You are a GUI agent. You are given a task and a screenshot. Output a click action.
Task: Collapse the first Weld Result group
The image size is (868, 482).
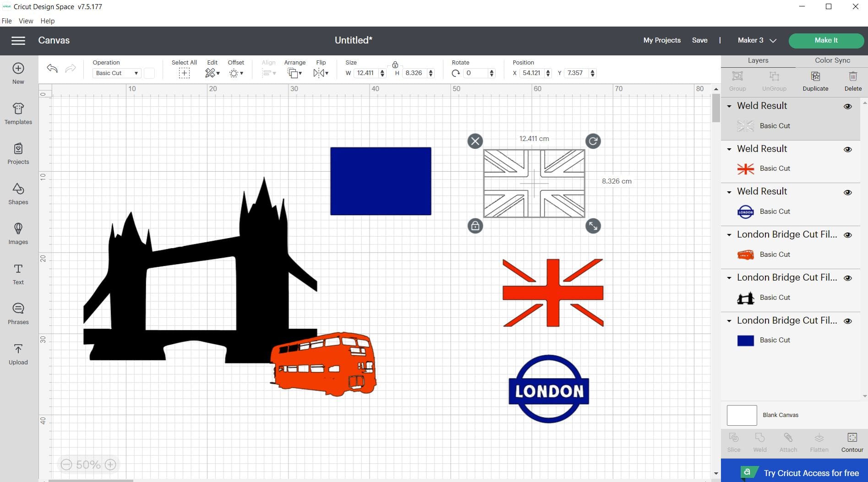(x=729, y=106)
